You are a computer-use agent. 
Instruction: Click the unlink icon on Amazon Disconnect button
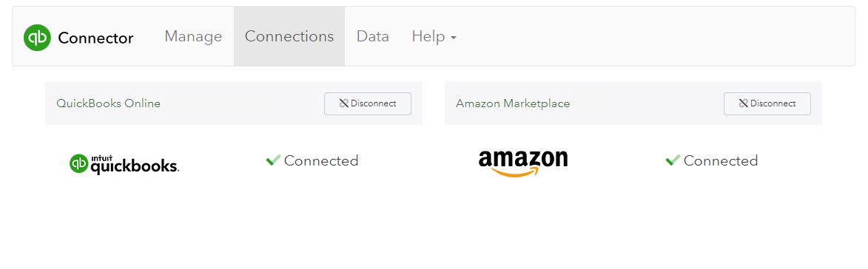tap(744, 103)
